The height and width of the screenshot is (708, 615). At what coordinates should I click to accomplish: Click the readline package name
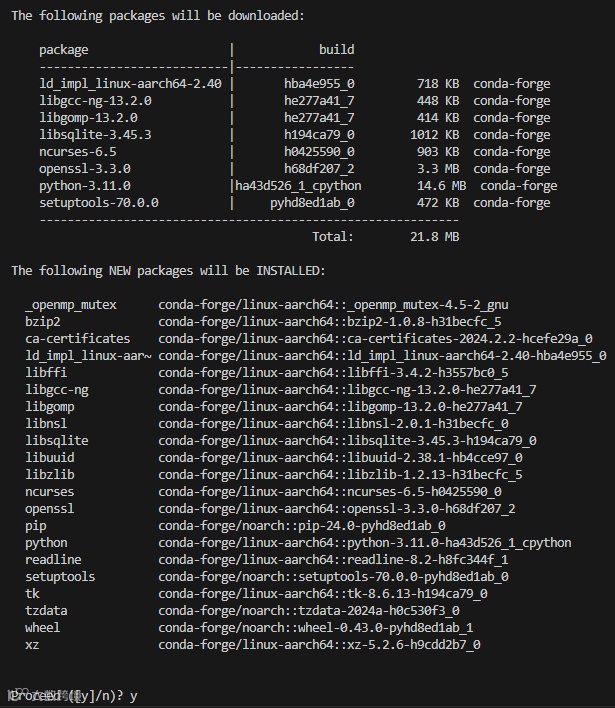click(x=53, y=559)
